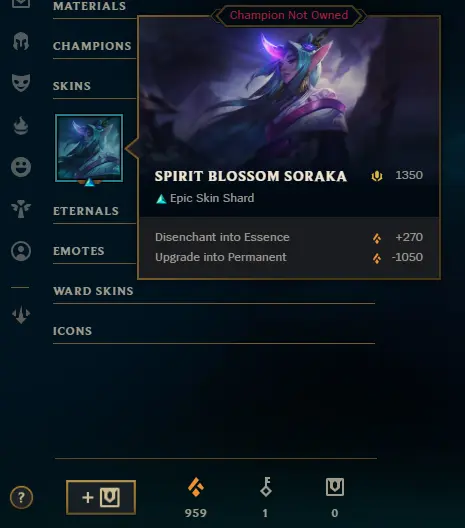Image resolution: width=465 pixels, height=528 pixels.
Task: Collapse the Skins category header
Action: tap(72, 86)
